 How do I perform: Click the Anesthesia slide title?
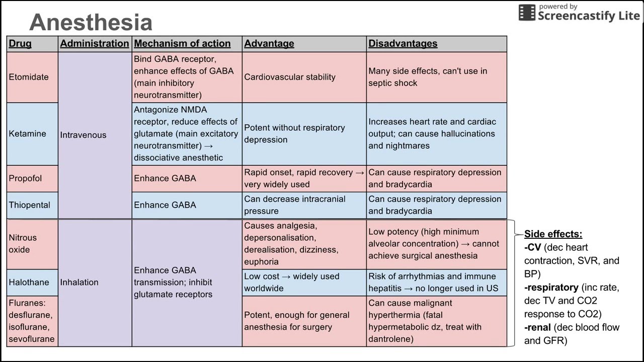pos(91,23)
